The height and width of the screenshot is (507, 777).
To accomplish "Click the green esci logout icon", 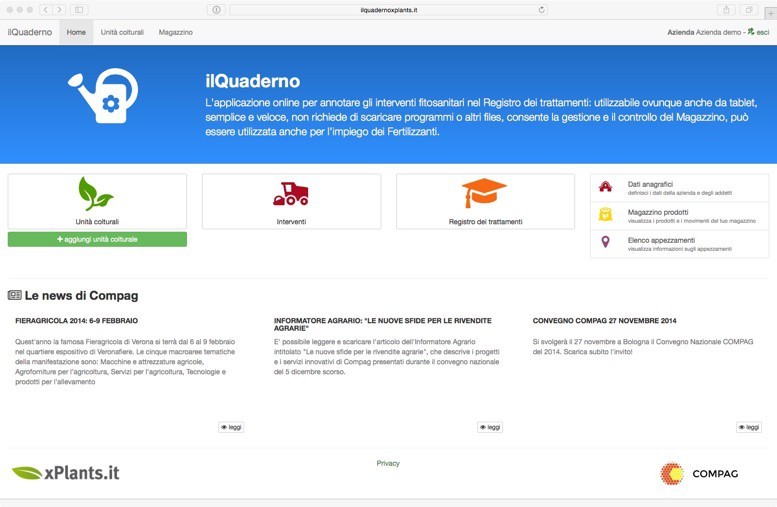I will [751, 32].
